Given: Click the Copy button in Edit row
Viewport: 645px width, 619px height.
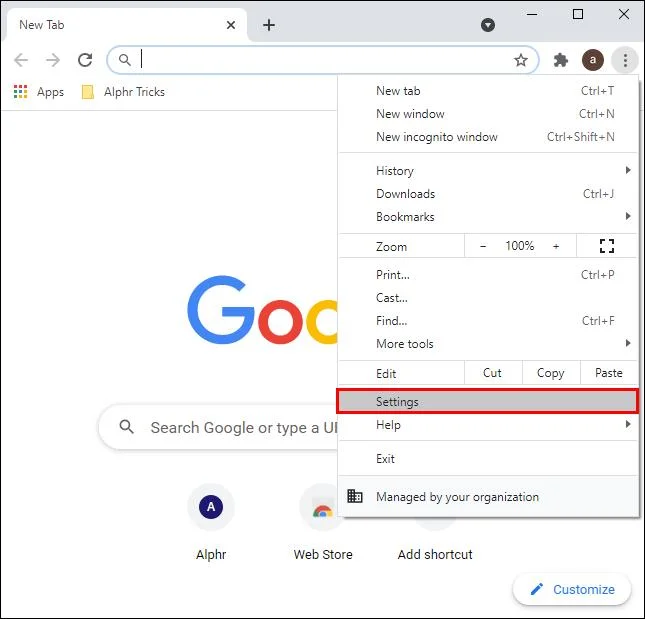Looking at the screenshot, I should pyautogui.click(x=551, y=373).
